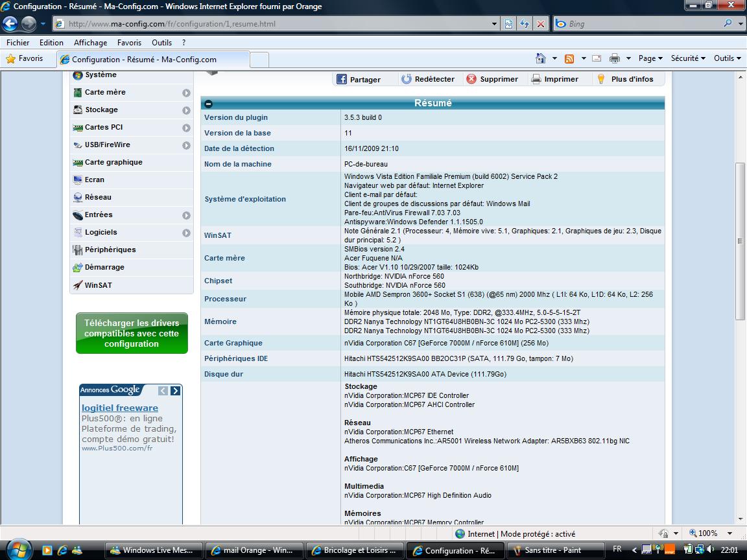Viewport: 747px width, 560px height.
Task: Open the logitiel freeware ad link
Action: point(119,408)
